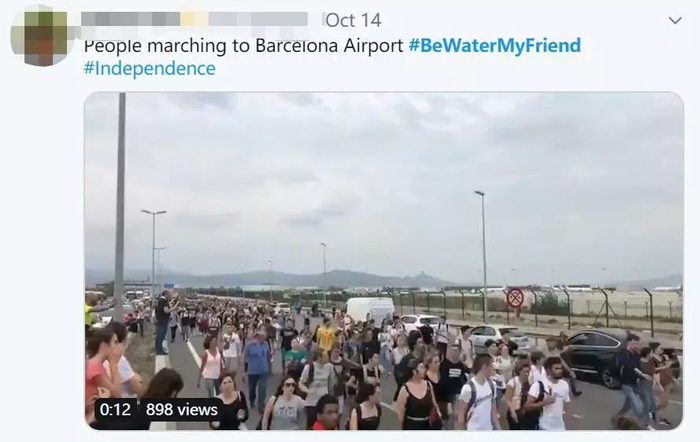
Task: Select the tweet text about Barcelona Airport
Action: pos(243,46)
